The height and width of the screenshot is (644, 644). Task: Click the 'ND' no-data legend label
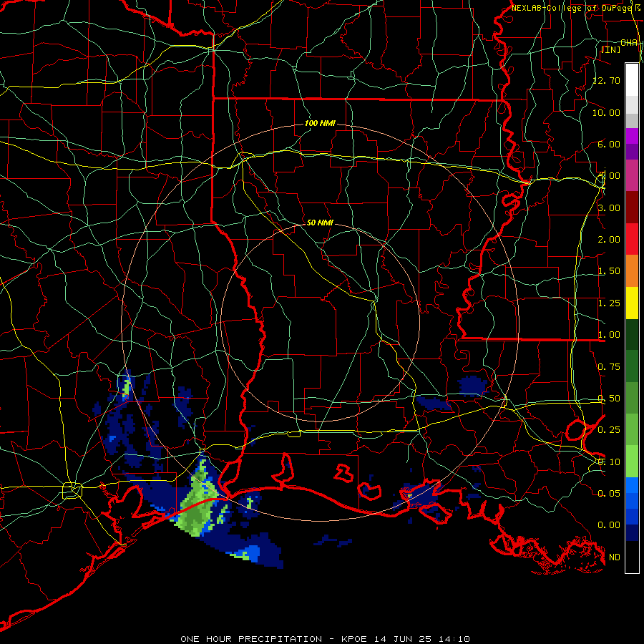(615, 557)
